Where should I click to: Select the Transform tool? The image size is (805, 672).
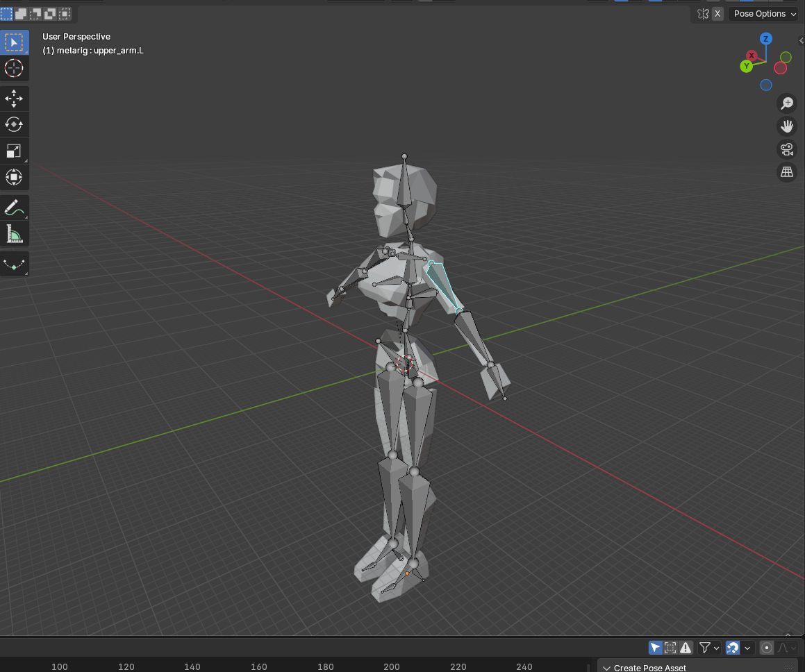coord(14,177)
